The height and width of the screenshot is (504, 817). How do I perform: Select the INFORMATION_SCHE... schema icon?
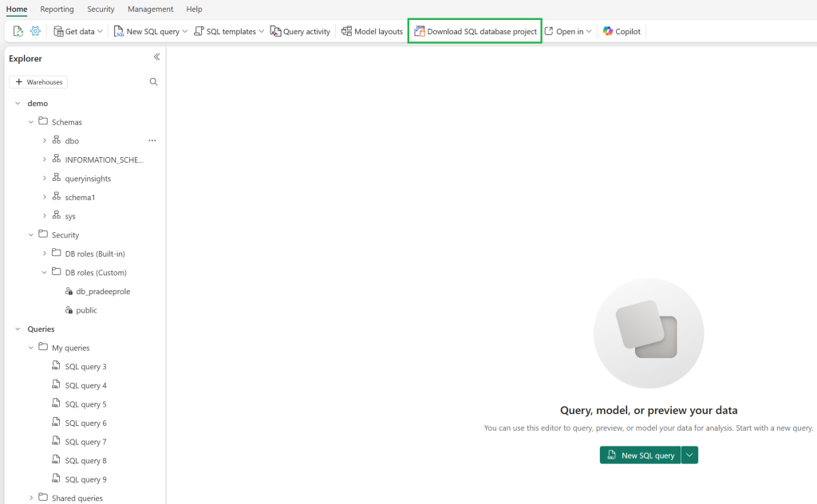57,158
